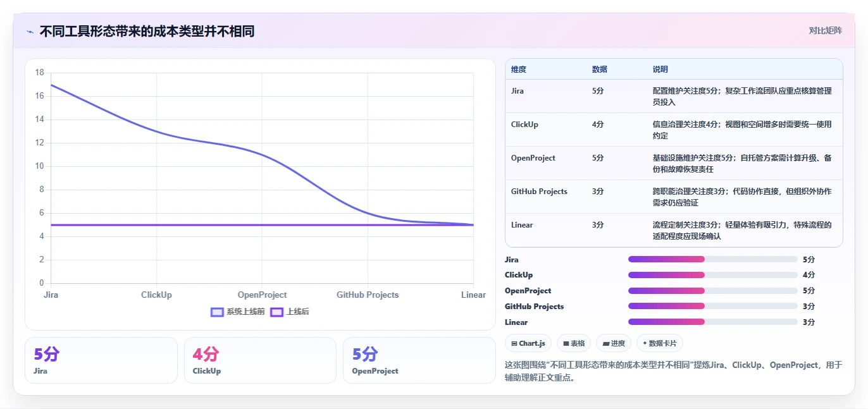This screenshot has width=868, height=409.
Task: Click the Linear label in progress list
Action: click(516, 322)
